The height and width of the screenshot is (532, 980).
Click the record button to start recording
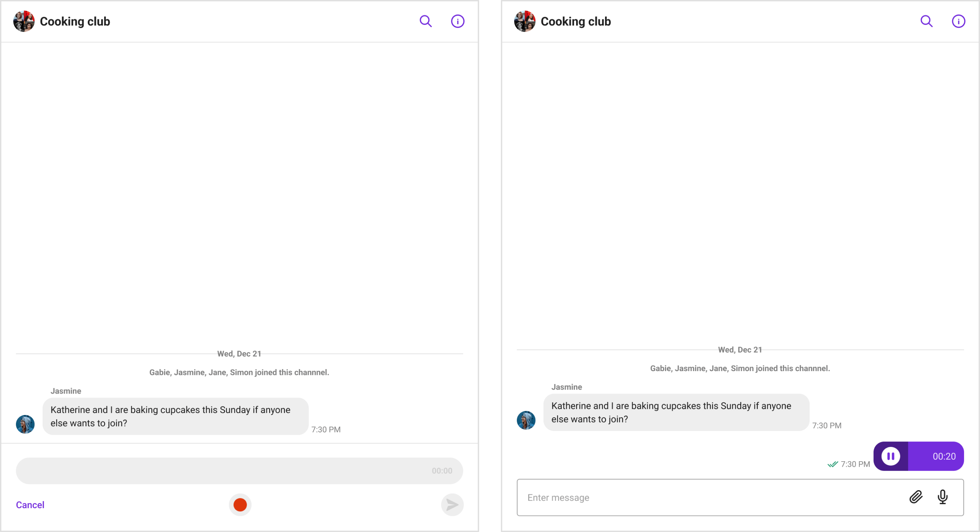click(240, 504)
